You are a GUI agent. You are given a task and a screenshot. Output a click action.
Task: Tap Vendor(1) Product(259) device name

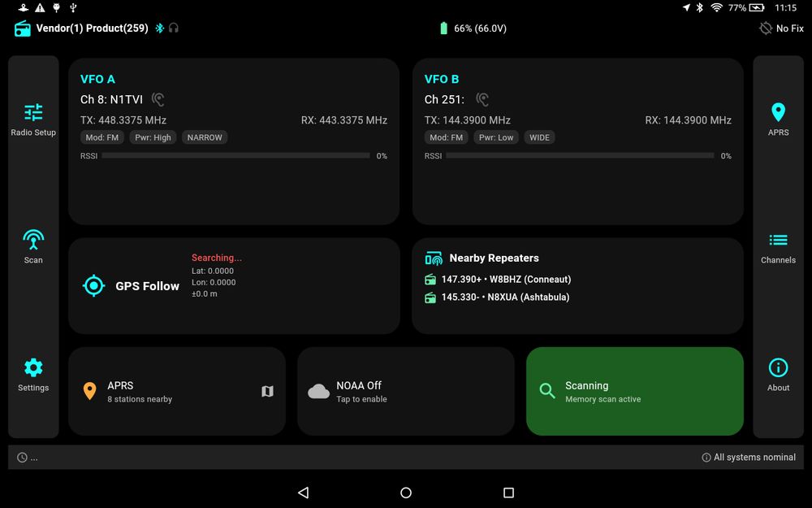pos(93,28)
